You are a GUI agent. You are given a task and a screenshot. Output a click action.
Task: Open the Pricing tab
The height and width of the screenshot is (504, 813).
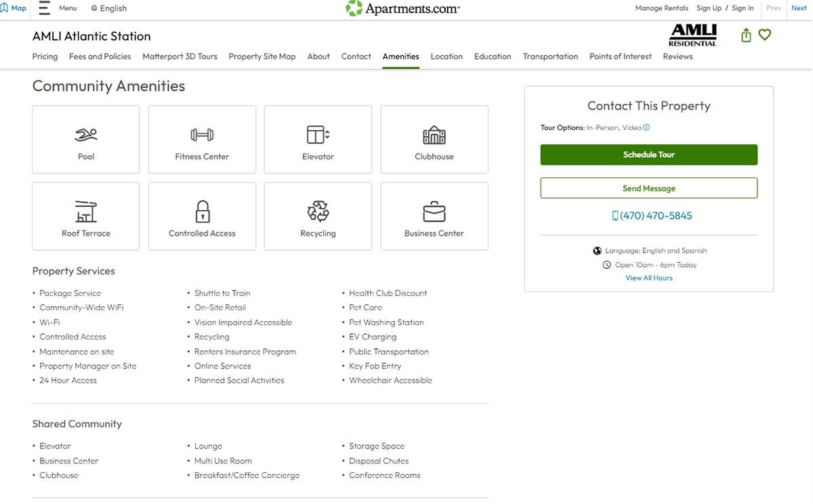tap(45, 56)
